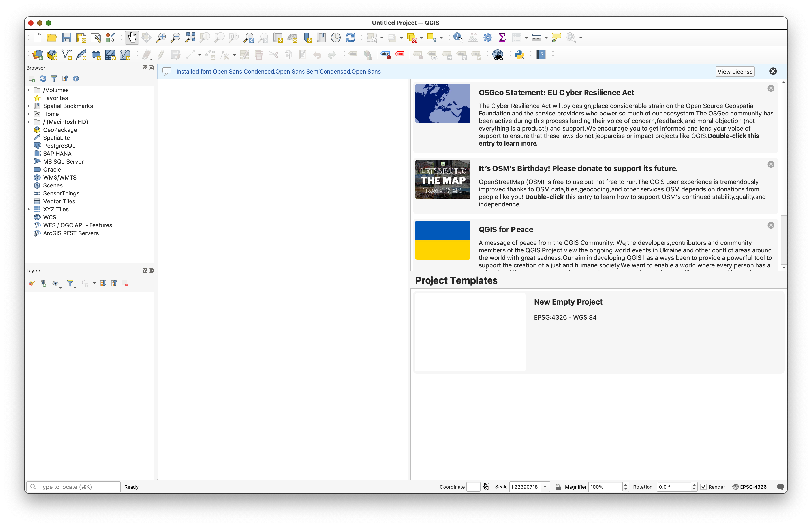Expand the XYZ Tiles node
812x526 pixels.
[x=29, y=210]
